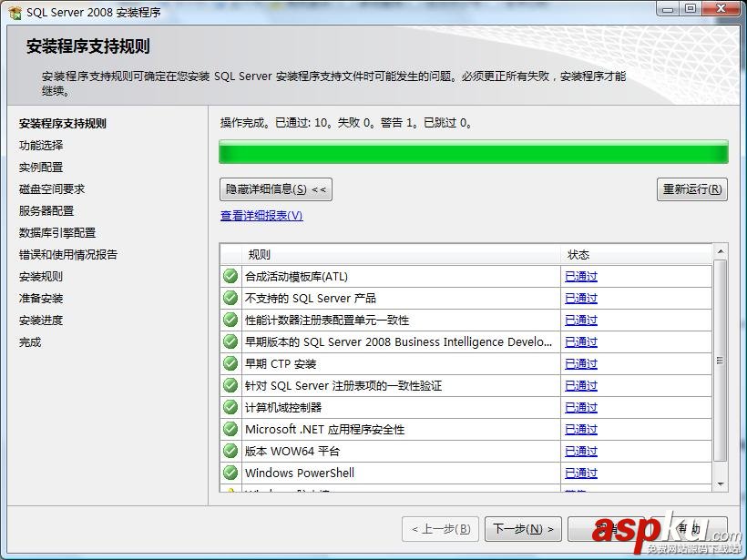The width and height of the screenshot is (747, 560).
Task: Select 错误和使用情况报告 step in sidebar
Action: 68,255
